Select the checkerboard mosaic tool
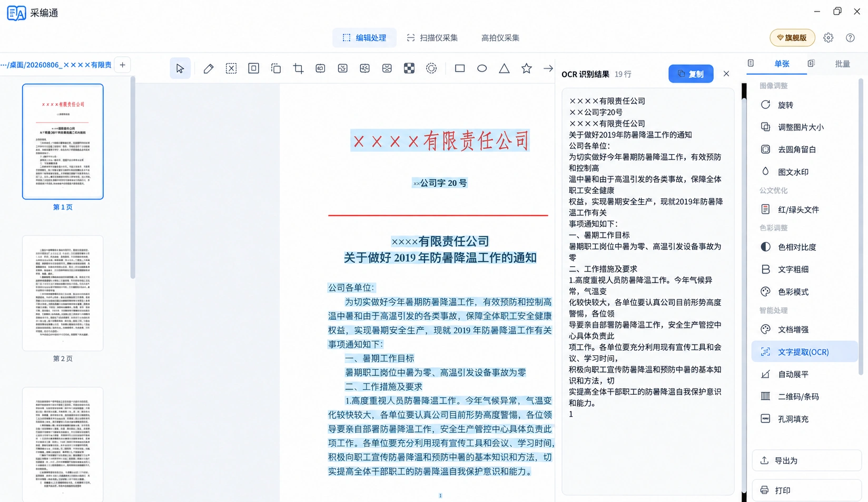 click(x=409, y=68)
